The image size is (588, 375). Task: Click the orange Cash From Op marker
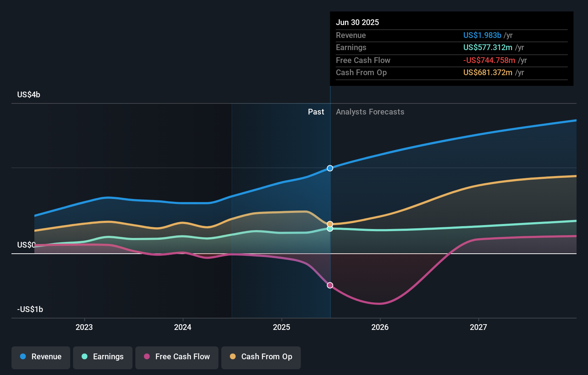329,224
